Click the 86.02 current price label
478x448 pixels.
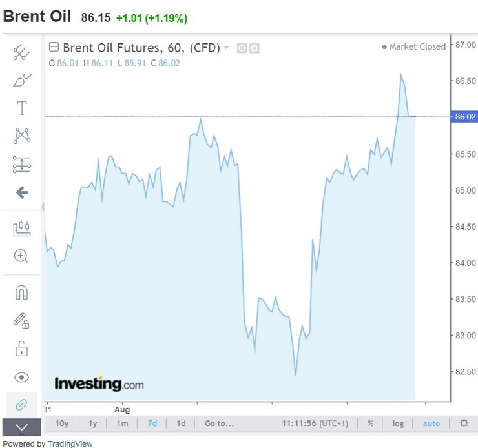(464, 117)
